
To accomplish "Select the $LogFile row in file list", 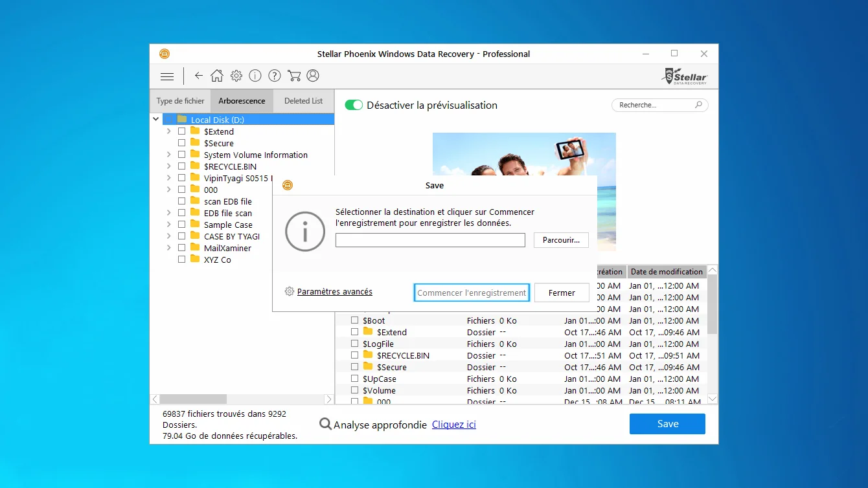I will pos(521,344).
